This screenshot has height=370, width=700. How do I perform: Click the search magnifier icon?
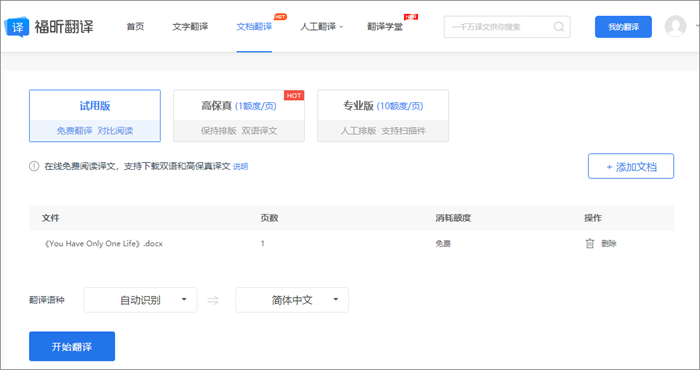558,27
